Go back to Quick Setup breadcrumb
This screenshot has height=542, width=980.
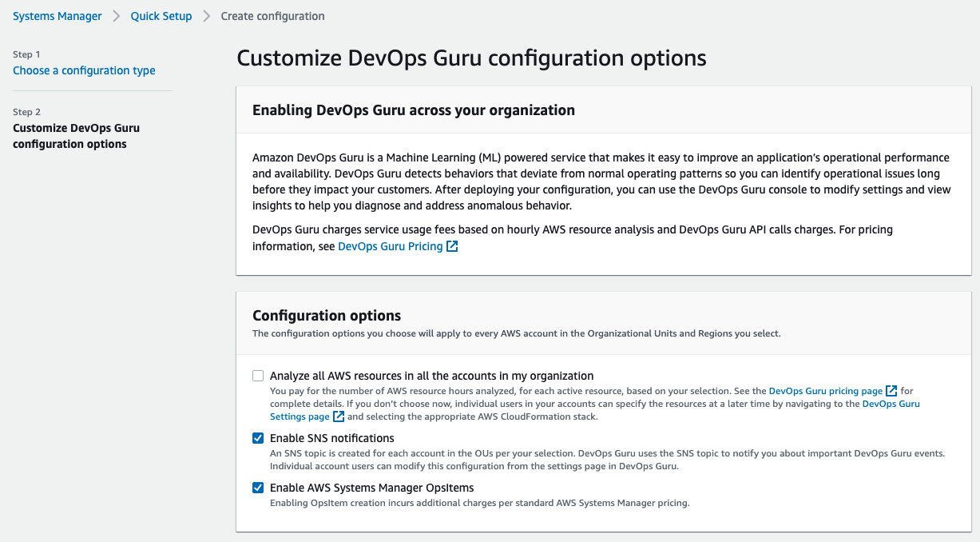[161, 15]
